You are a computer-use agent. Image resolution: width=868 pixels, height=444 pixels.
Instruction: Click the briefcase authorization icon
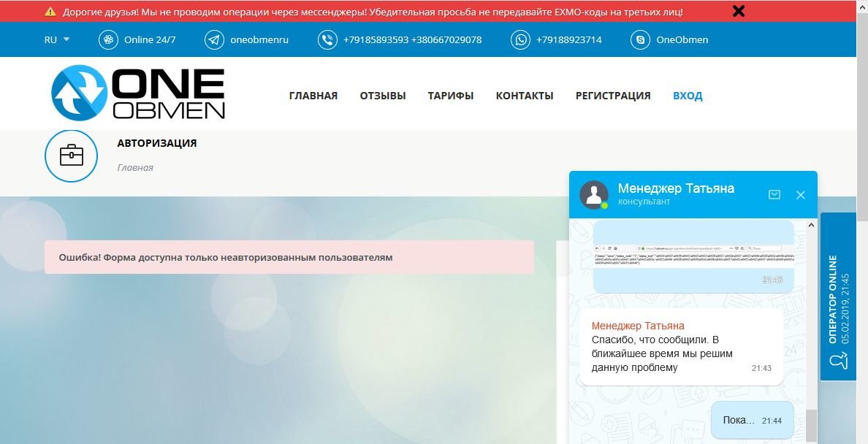click(x=71, y=156)
